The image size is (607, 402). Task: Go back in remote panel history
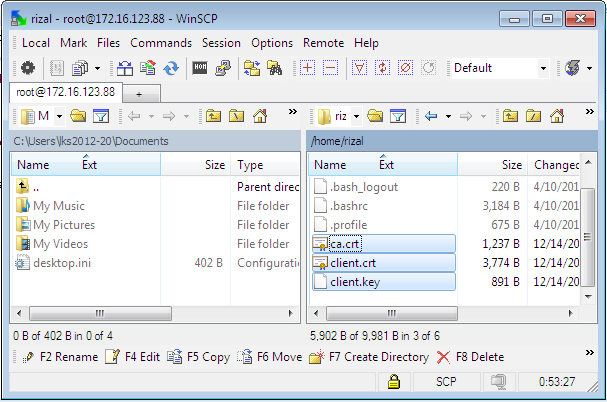point(431,116)
